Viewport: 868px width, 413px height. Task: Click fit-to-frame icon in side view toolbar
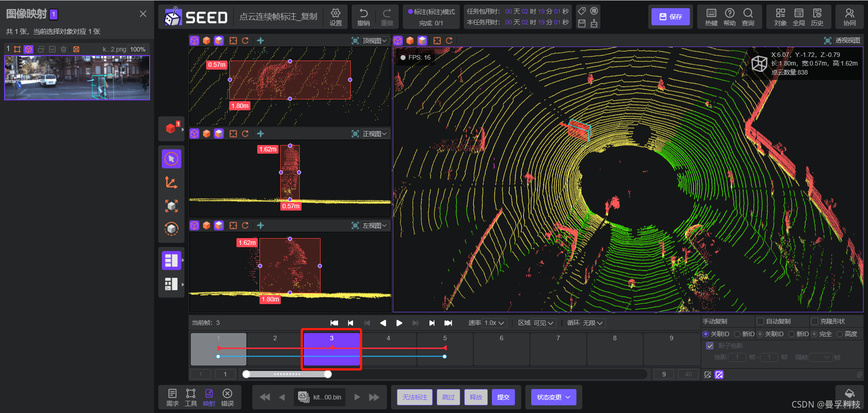[x=233, y=225]
